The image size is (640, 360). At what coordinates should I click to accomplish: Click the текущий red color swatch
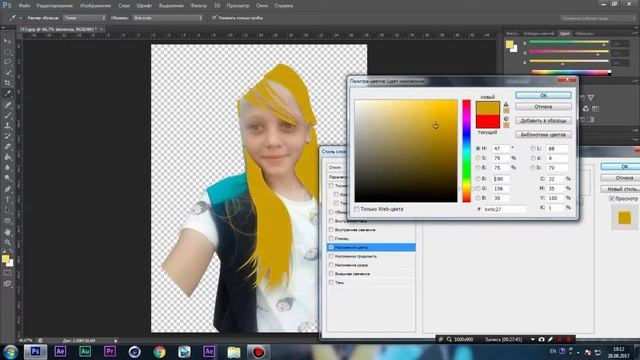(x=488, y=122)
